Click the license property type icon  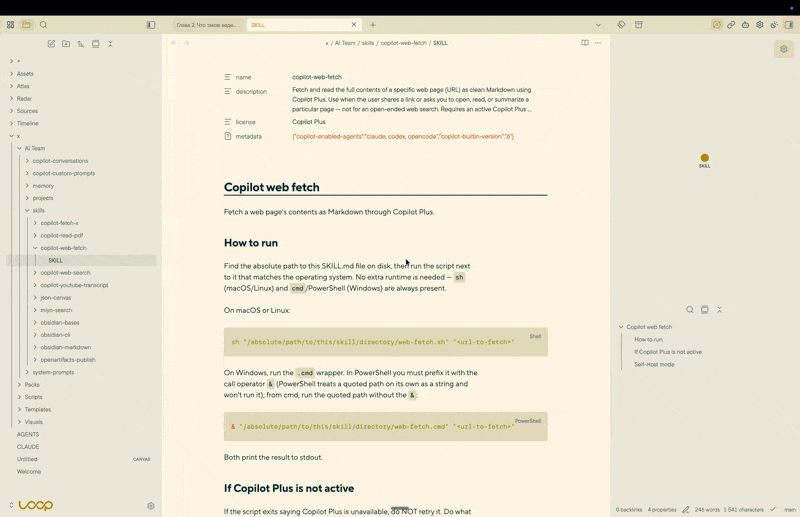pos(228,122)
